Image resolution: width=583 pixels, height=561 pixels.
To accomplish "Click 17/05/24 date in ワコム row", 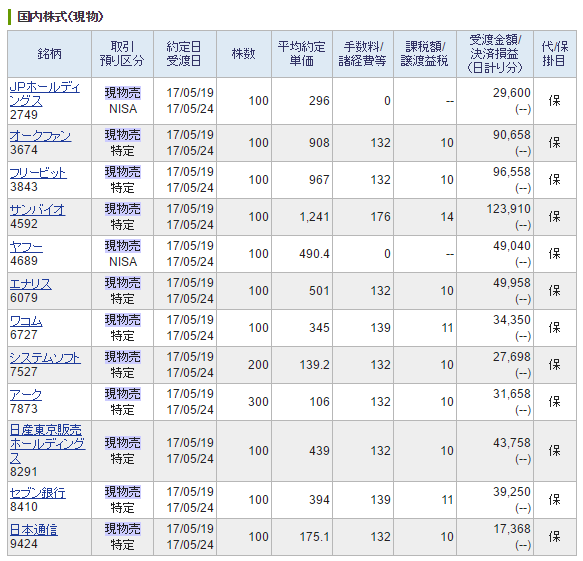I will [x=190, y=336].
